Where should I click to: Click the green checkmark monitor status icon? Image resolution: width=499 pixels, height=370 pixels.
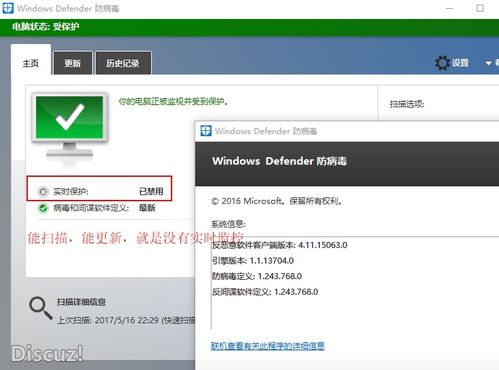point(70,128)
